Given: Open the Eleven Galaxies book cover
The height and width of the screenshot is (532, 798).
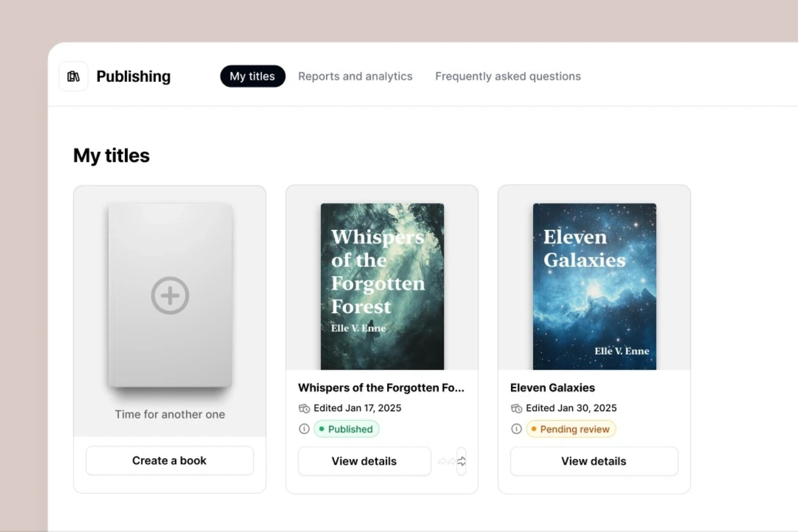Looking at the screenshot, I should click(x=594, y=286).
